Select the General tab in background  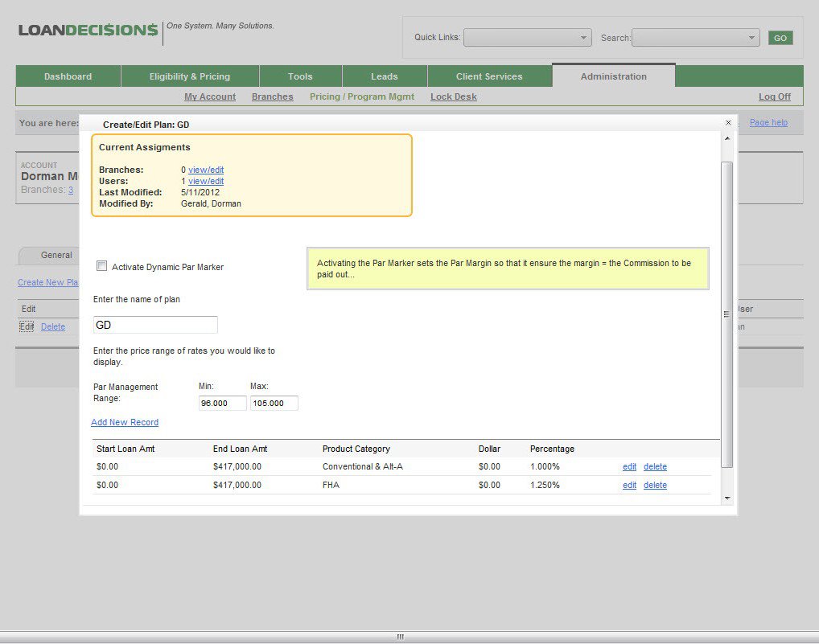pos(56,255)
